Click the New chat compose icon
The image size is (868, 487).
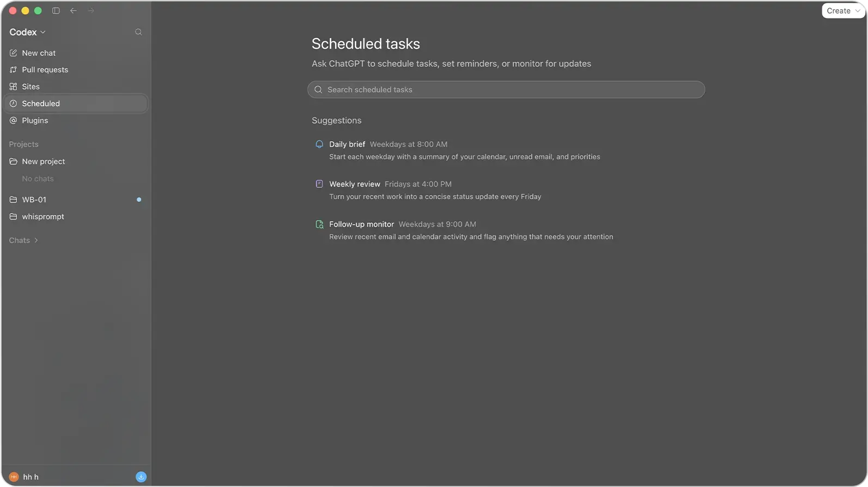(x=14, y=53)
